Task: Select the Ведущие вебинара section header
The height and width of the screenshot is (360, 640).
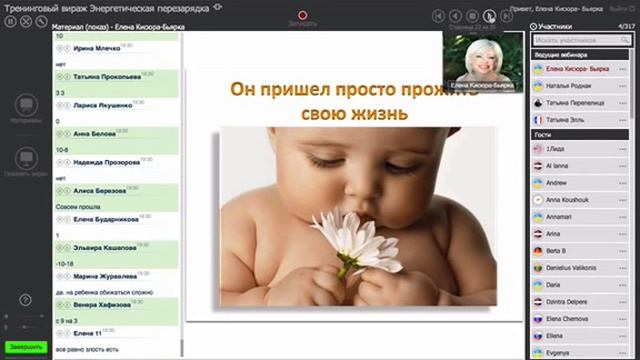Action: click(x=580, y=55)
